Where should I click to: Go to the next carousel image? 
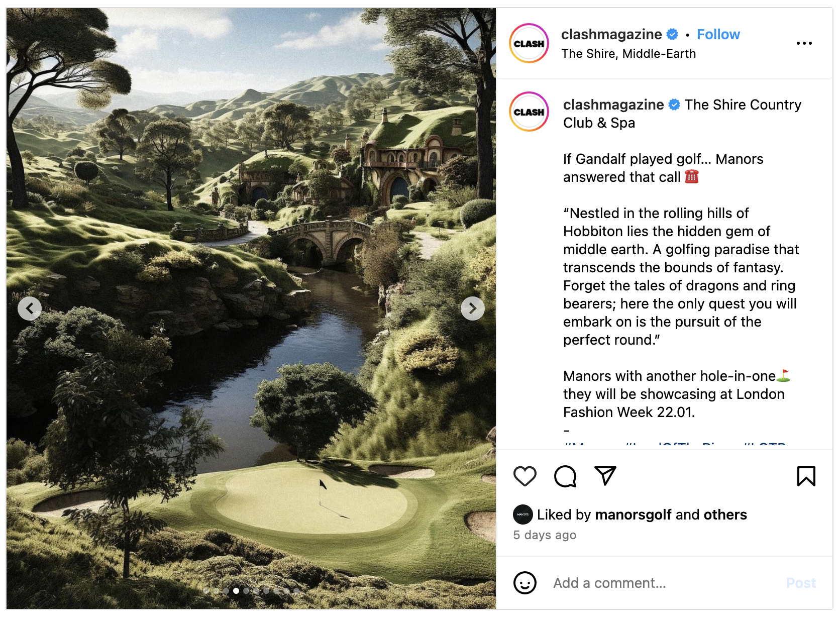[472, 308]
